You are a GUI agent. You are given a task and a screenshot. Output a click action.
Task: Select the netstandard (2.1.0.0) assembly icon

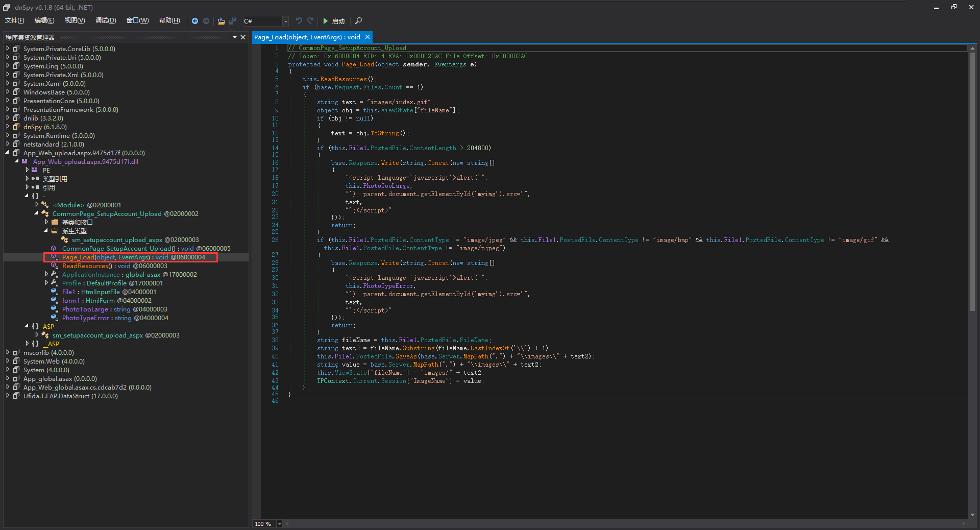pos(16,144)
